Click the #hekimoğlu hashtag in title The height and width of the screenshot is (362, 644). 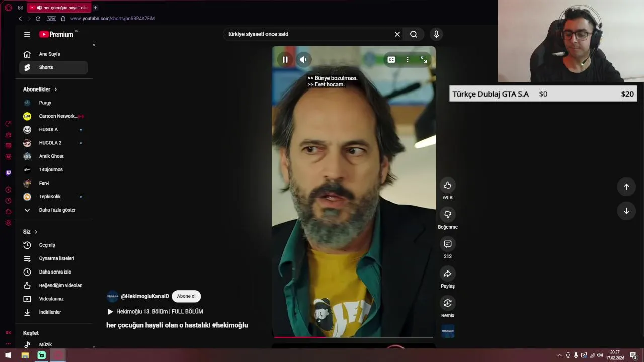[x=230, y=325]
